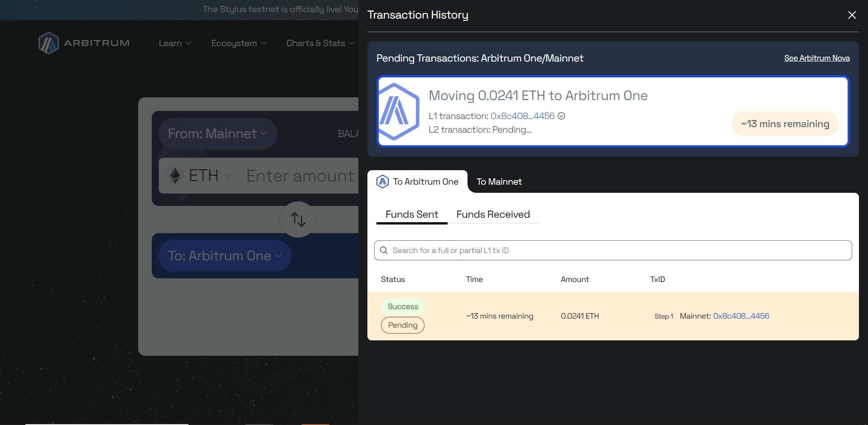The width and height of the screenshot is (868, 425).
Task: Switch to the To Mainnet tab
Action: coord(499,181)
